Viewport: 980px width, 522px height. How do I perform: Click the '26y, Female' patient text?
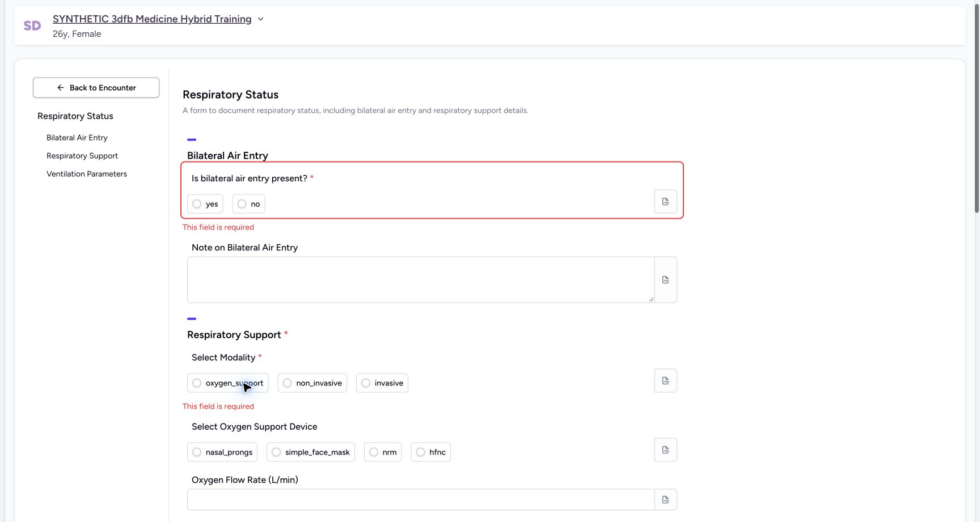77,34
